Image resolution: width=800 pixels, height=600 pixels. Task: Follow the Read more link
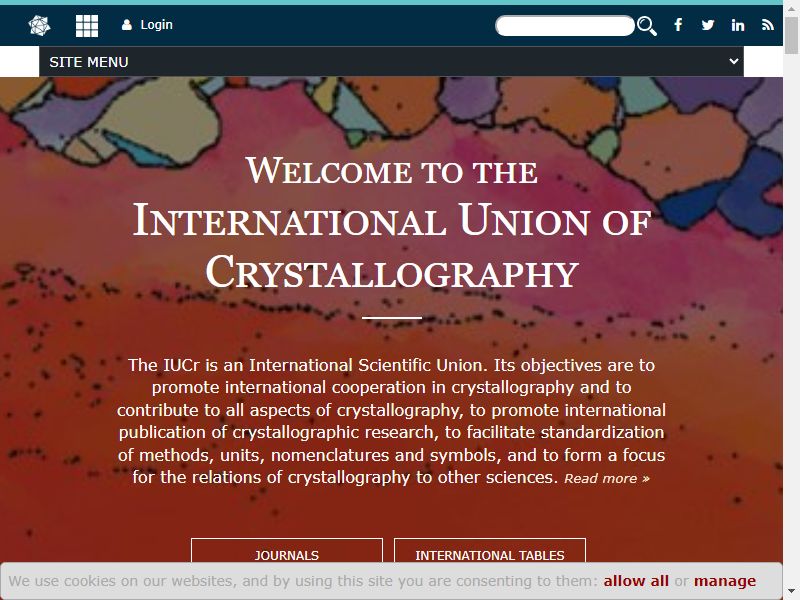[x=607, y=479]
